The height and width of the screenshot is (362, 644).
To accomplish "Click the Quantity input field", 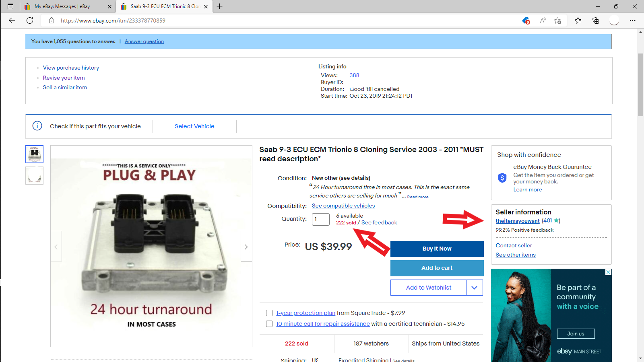I will [x=320, y=219].
